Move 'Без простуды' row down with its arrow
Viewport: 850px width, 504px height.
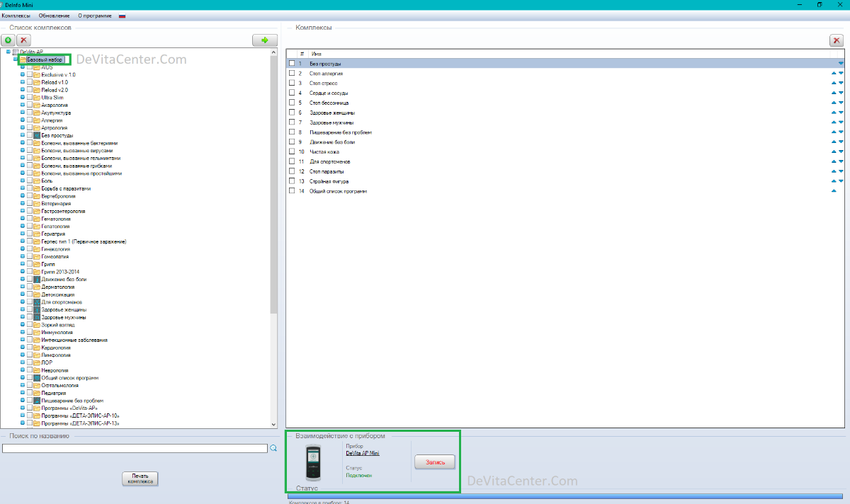(x=841, y=64)
